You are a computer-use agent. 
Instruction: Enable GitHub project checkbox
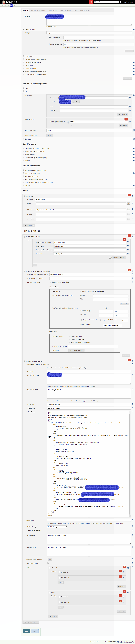click(x=24, y=56)
